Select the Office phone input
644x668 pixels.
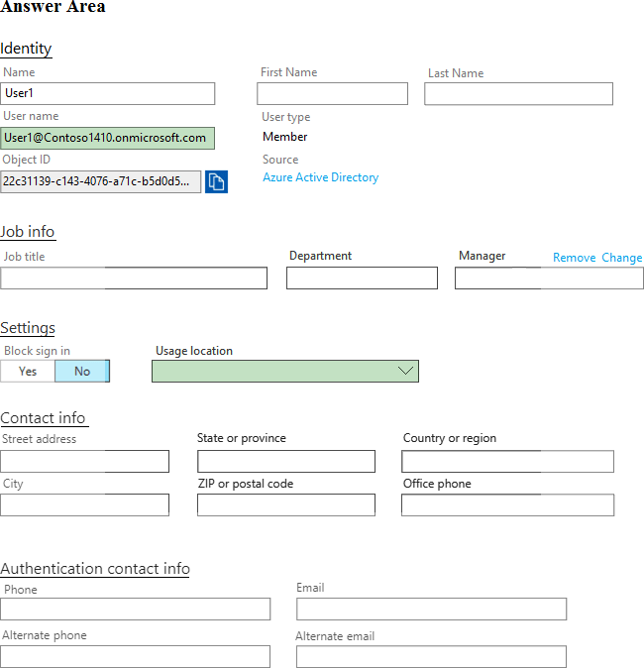click(x=507, y=504)
